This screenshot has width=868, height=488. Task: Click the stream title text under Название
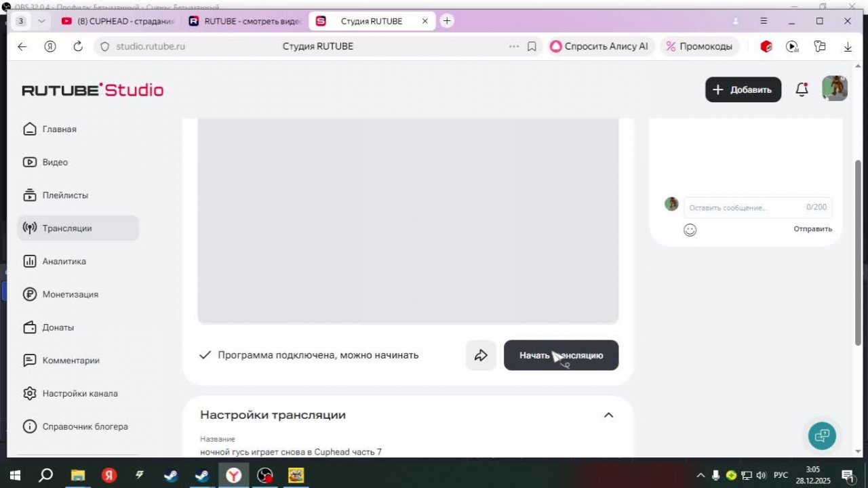pos(291,452)
